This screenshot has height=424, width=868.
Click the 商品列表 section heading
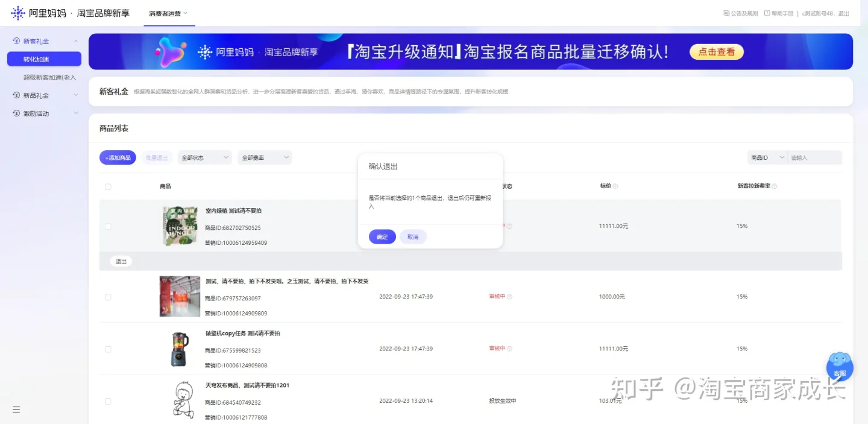click(x=114, y=128)
